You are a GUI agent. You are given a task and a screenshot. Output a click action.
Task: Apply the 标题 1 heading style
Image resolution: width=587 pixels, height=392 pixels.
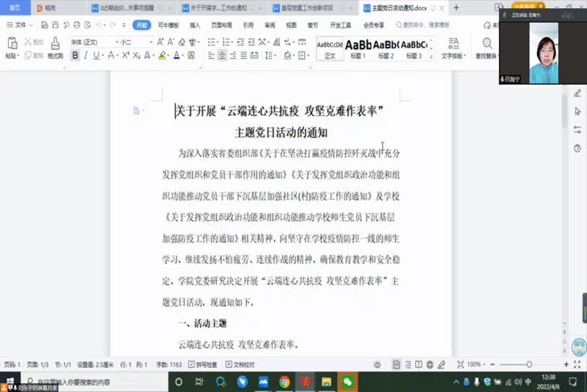[358, 48]
